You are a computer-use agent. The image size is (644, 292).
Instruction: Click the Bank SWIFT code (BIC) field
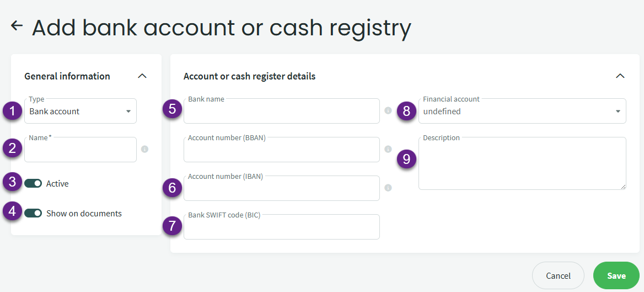[281, 228]
